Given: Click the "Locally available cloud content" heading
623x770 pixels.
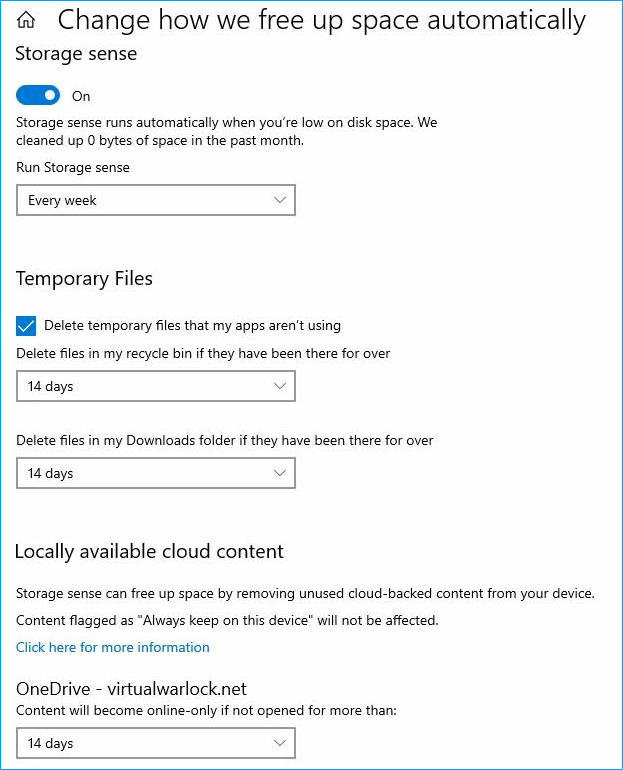Looking at the screenshot, I should pos(149,551).
